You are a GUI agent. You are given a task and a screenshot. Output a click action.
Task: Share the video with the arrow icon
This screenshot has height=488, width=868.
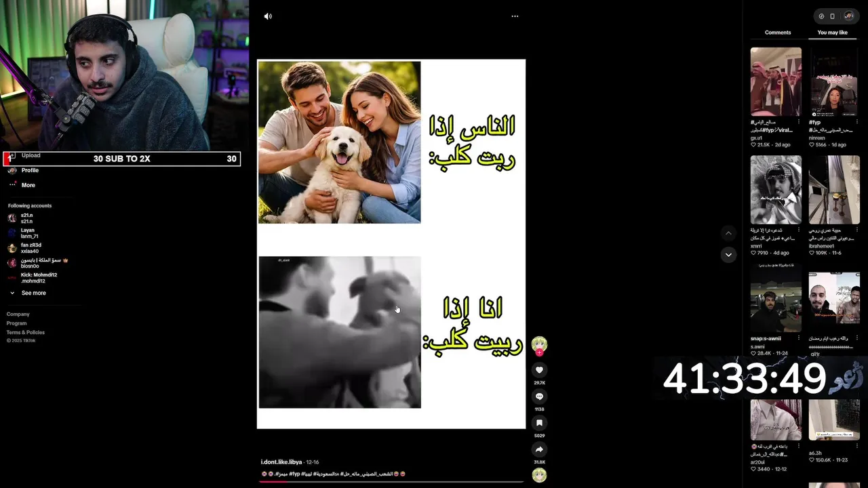(x=539, y=449)
